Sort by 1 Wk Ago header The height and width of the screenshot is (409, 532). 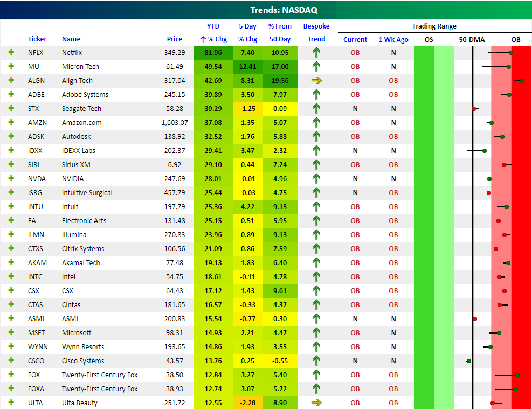coord(393,39)
